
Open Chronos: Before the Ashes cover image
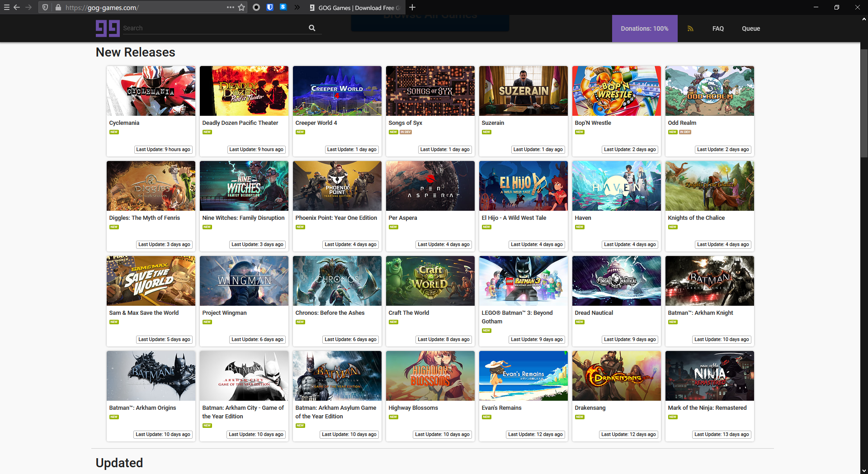coord(337,281)
